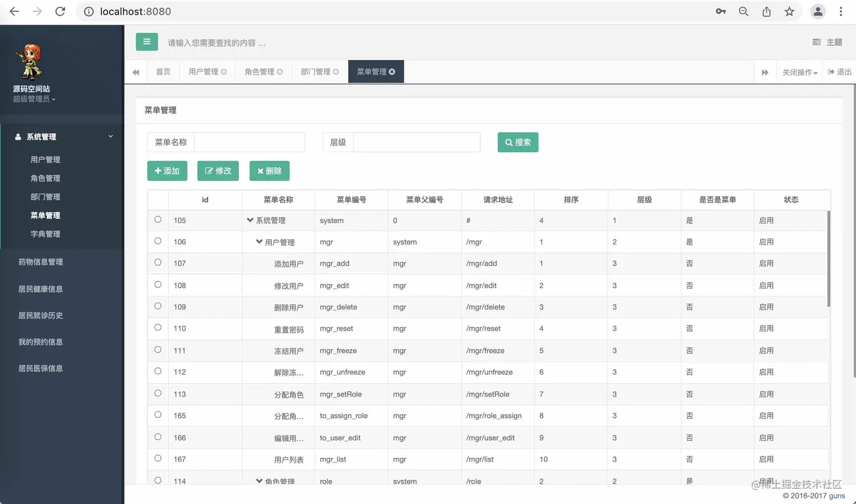Collapse the 角色管理 tree row chevron
The image size is (856, 504).
tap(259, 481)
